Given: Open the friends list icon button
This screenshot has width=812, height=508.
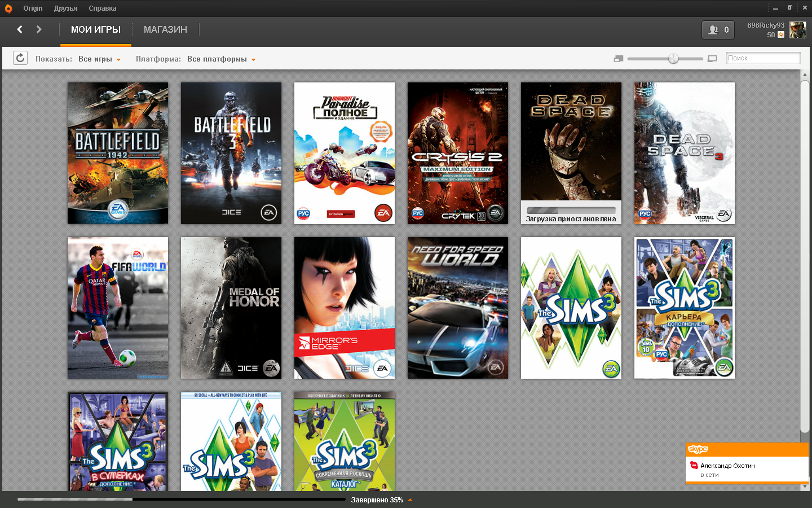Looking at the screenshot, I should pyautogui.click(x=718, y=30).
